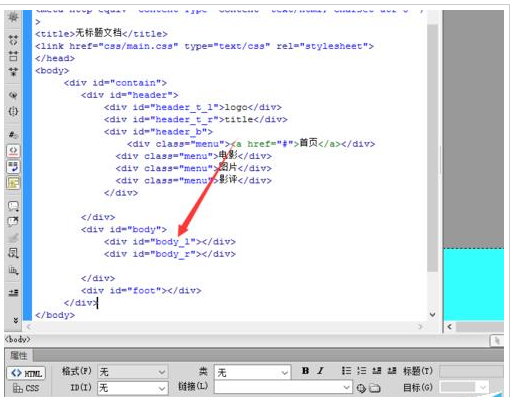Click into the 链接(L) link field
Image resolution: width=510 pixels, height=397 pixels.
point(278,387)
